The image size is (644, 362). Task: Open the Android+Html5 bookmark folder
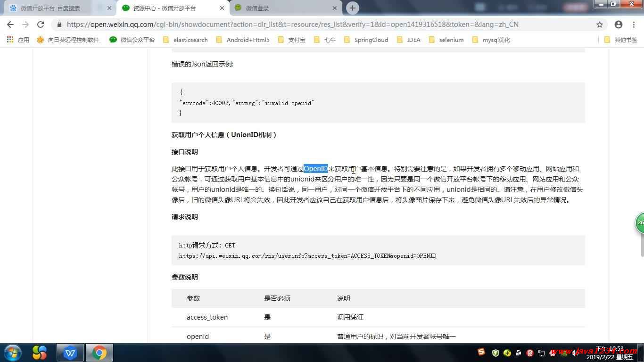point(242,40)
